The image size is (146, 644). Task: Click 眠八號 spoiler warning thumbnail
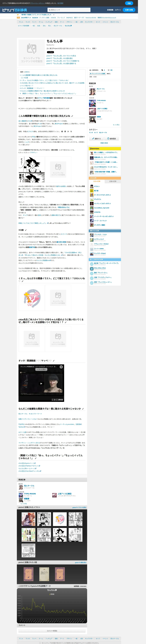click(92, 191)
